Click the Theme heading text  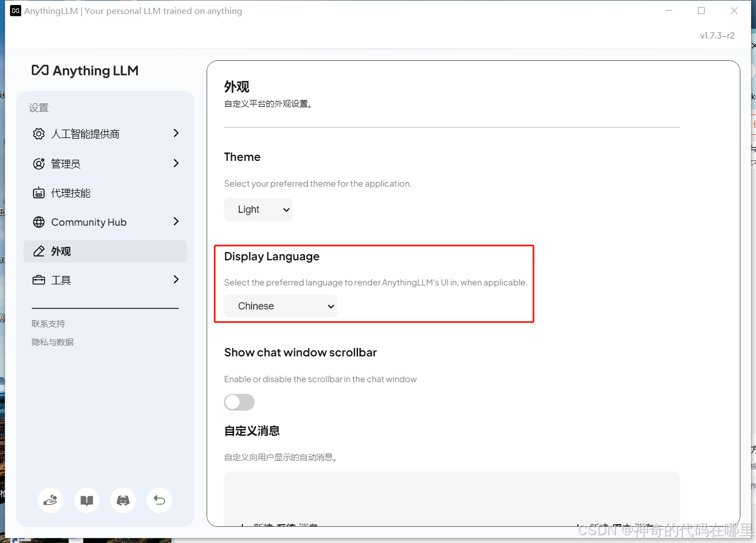coord(242,157)
